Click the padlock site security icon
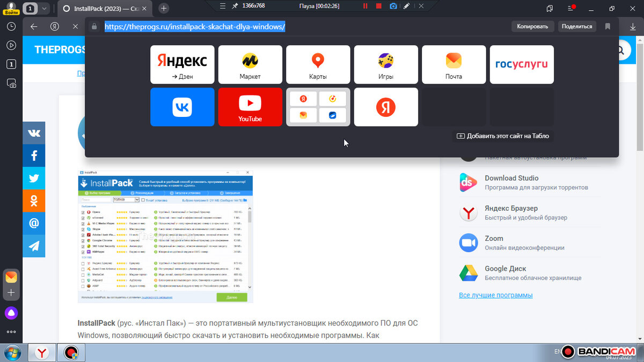644x362 pixels. (x=94, y=26)
